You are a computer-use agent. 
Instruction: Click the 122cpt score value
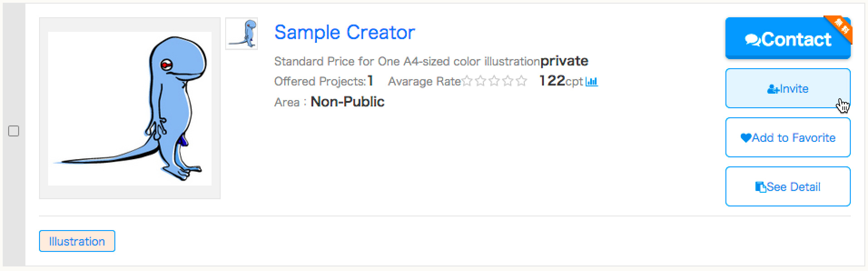pyautogui.click(x=561, y=80)
